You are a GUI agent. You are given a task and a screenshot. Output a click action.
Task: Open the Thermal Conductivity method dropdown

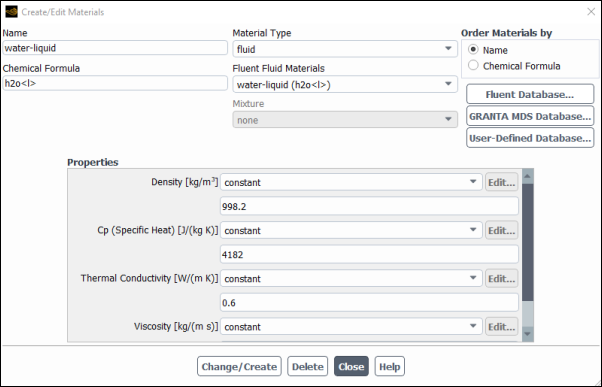(x=351, y=278)
